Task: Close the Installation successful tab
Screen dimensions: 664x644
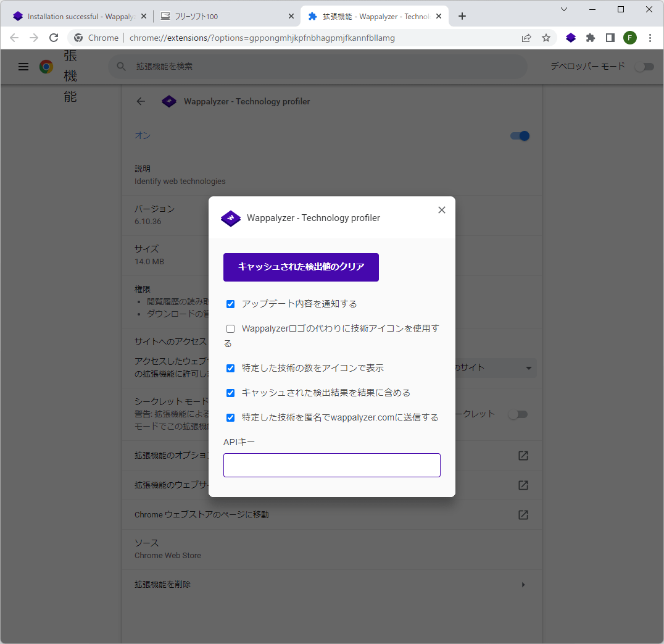Action: tap(144, 16)
